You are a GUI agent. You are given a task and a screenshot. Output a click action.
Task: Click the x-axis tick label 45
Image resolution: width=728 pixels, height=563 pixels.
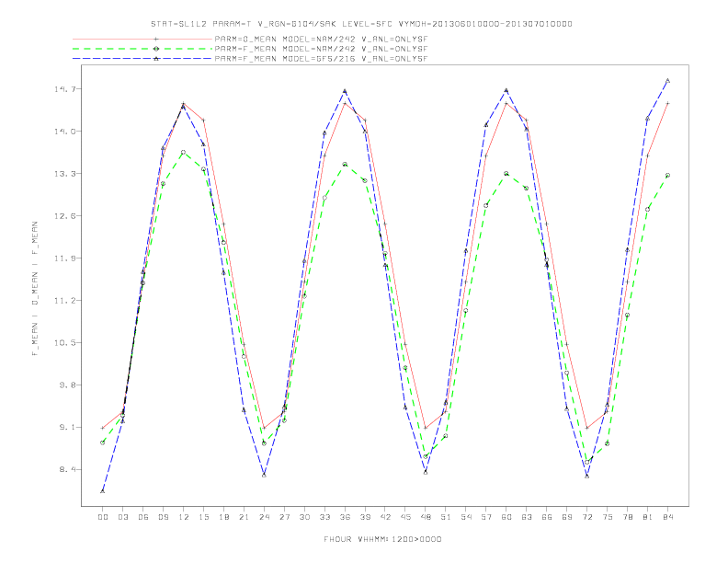[x=405, y=517]
